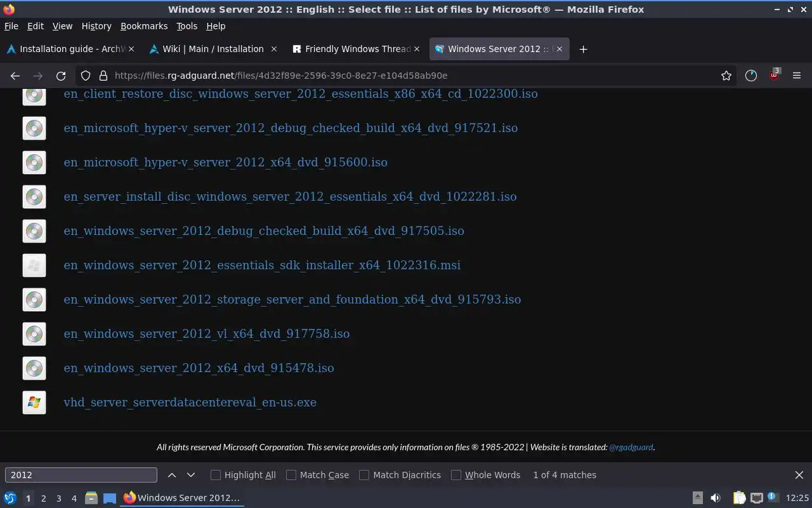Viewport: 812px width, 508px height.
Task: Open a new tab with plus button
Action: [x=583, y=49]
